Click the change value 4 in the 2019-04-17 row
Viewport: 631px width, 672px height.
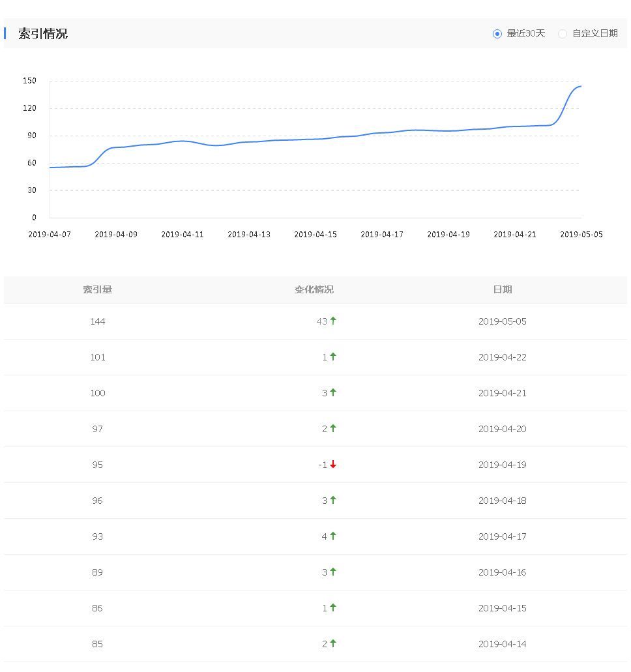click(x=325, y=536)
